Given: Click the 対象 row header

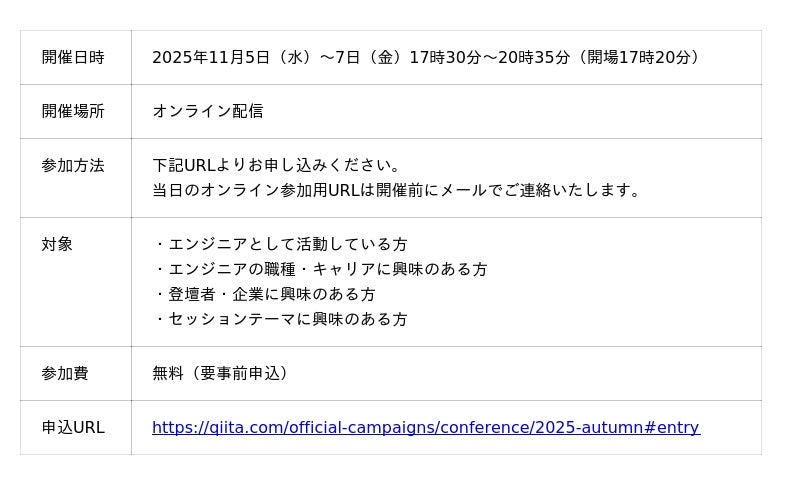Looking at the screenshot, I should tap(57, 245).
